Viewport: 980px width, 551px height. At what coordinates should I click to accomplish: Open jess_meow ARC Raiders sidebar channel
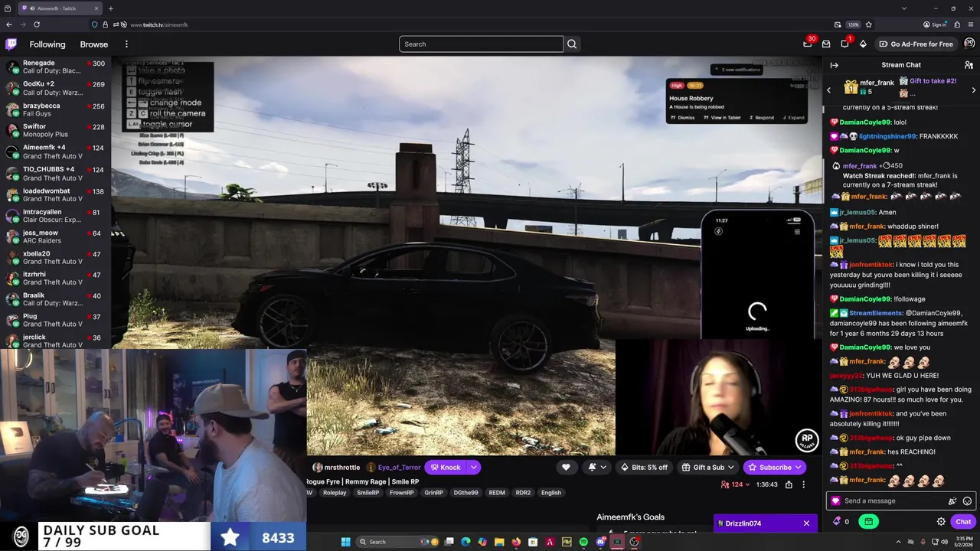pos(55,236)
